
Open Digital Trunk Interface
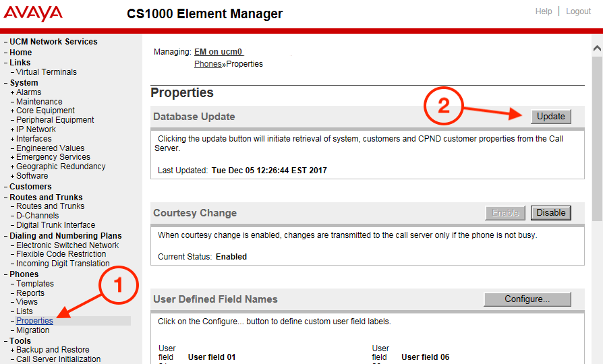pos(56,225)
